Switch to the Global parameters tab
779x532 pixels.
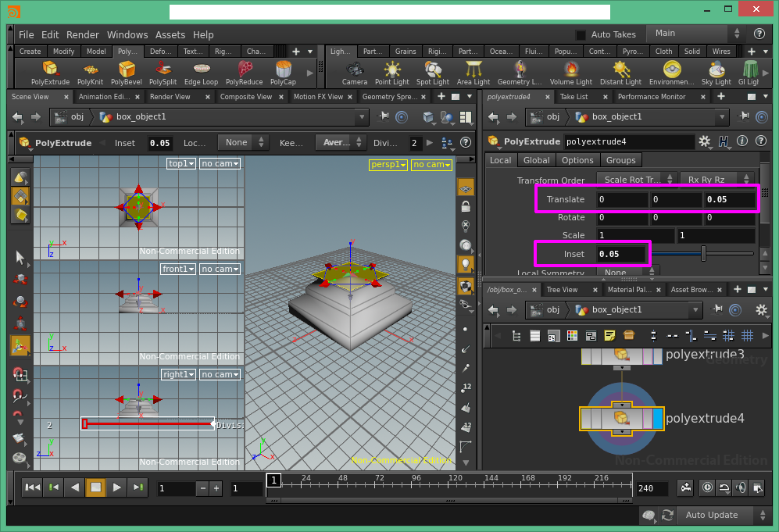(x=536, y=160)
